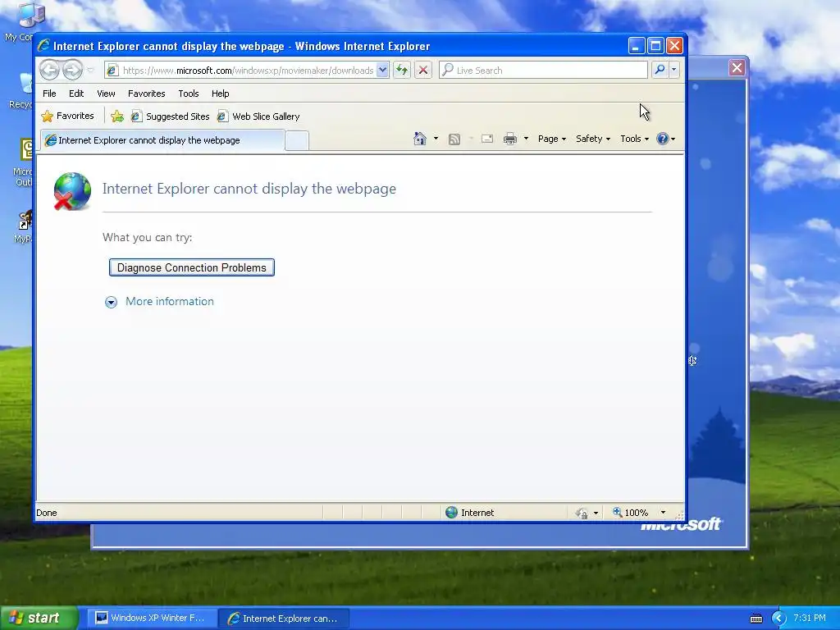Open the Favorites menu in menu bar
The width and height of the screenshot is (840, 630).
coord(146,94)
